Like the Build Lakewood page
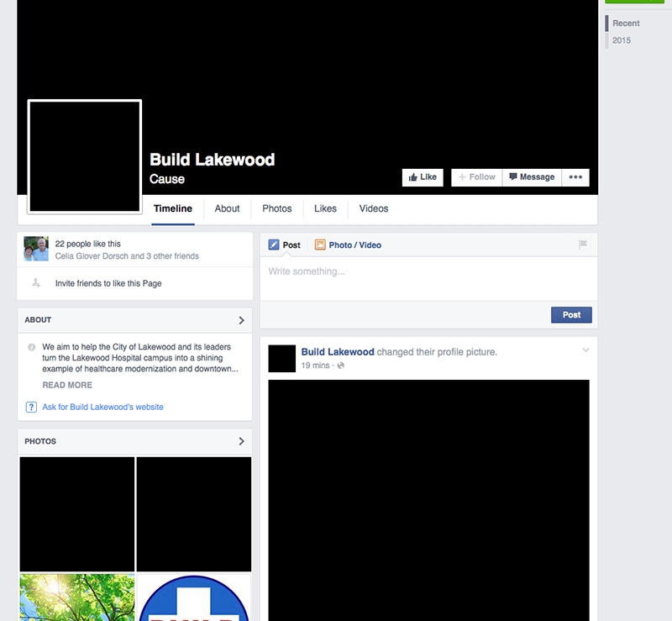This screenshot has height=621, width=672. pos(423,177)
